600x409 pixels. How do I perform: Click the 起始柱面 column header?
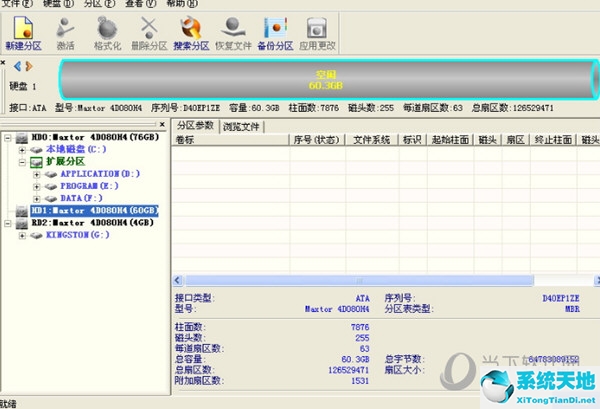pos(450,140)
